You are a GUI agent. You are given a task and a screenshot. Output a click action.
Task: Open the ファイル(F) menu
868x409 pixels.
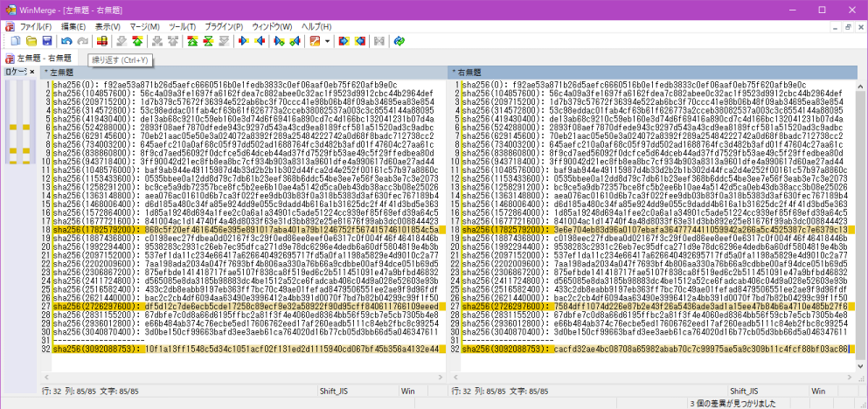[x=36, y=27]
